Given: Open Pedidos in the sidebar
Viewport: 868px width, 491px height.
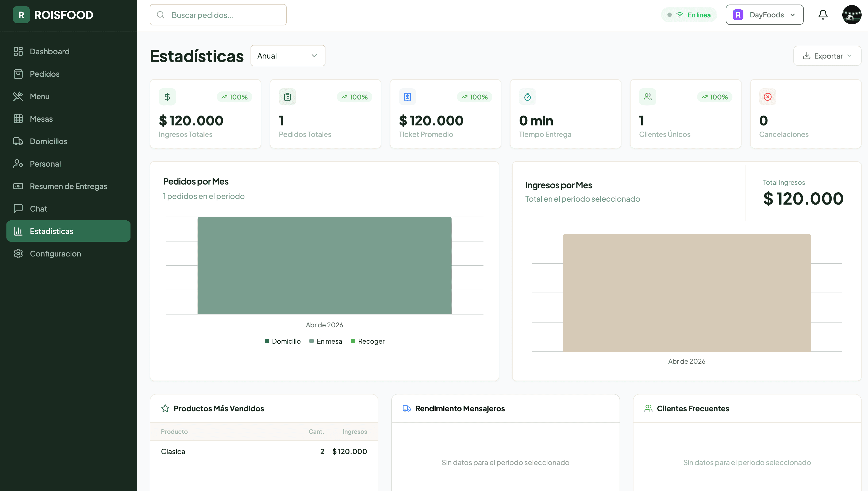Looking at the screenshot, I should pyautogui.click(x=68, y=74).
